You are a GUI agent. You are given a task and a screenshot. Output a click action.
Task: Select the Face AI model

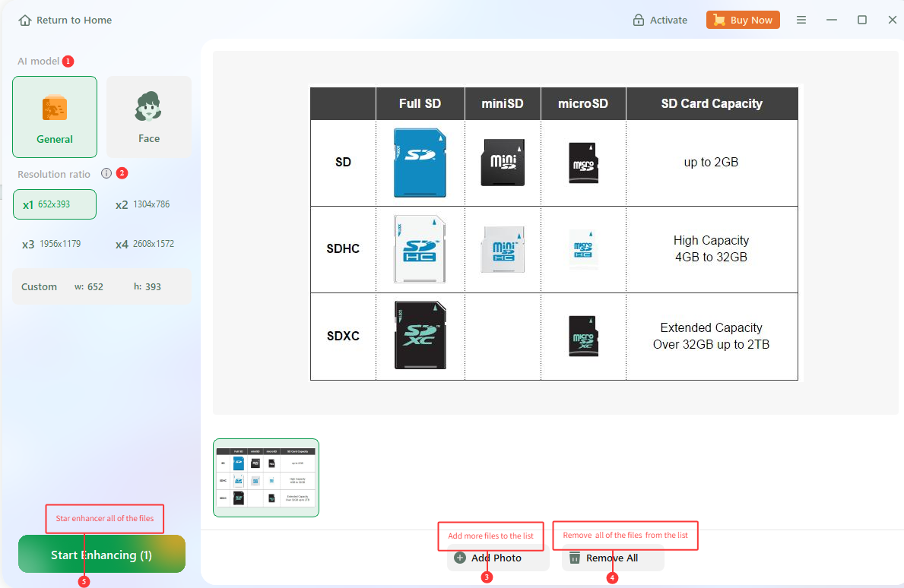coord(149,117)
